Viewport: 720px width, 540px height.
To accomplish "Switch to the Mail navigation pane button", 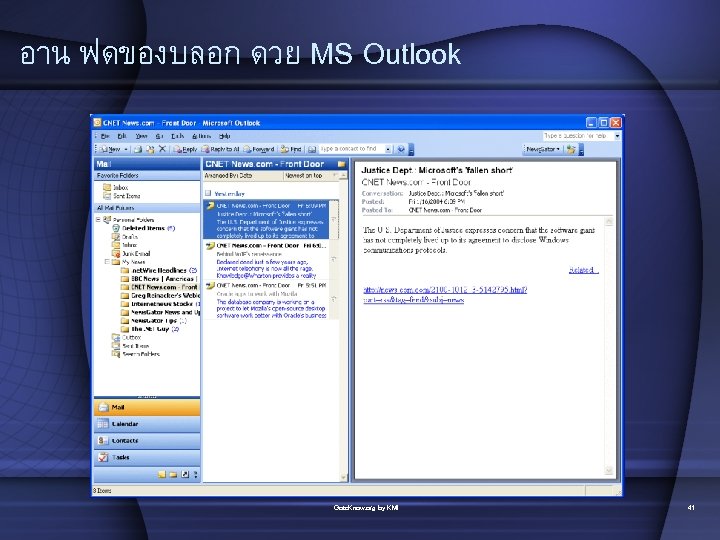I will point(147,407).
